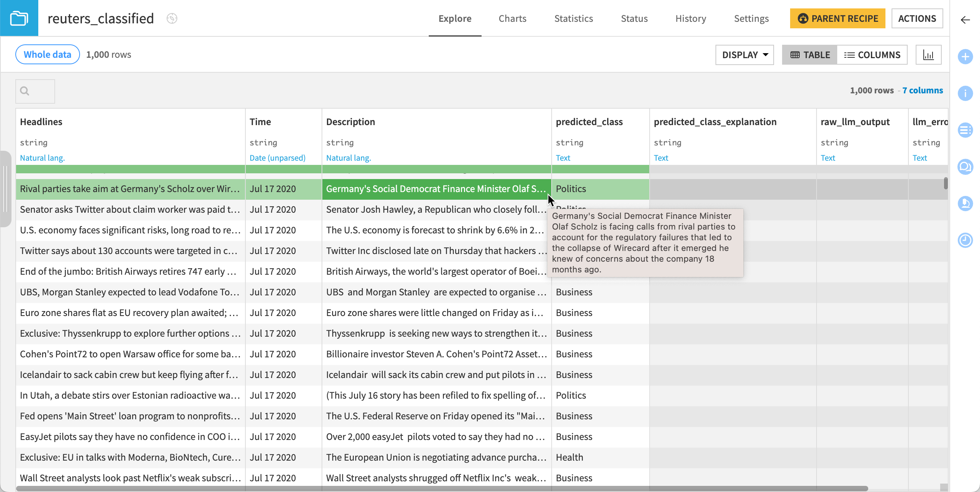Screen dimensions: 980x492
Task: Click the vertical table scrollbar thumb
Action: pyautogui.click(x=946, y=183)
